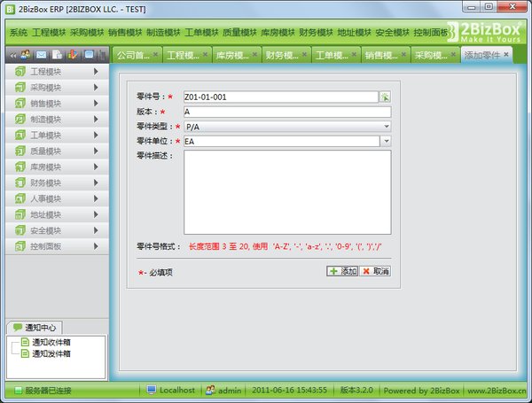Expand 财务模块 submenu arrow in sidebar
This screenshot has height=403, width=532.
point(96,182)
